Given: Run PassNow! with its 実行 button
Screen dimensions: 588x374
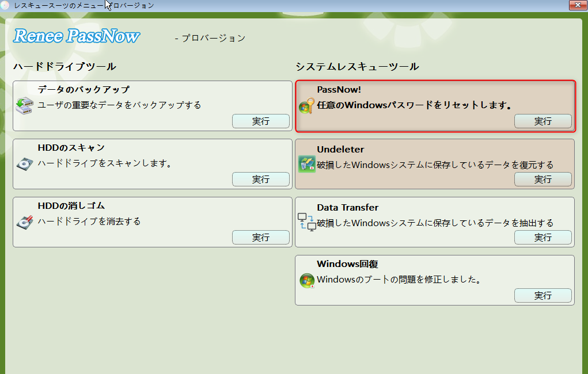Looking at the screenshot, I should [543, 121].
